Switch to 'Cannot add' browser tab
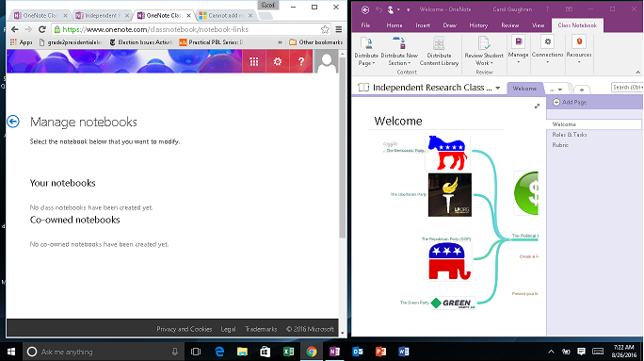 (x=225, y=16)
